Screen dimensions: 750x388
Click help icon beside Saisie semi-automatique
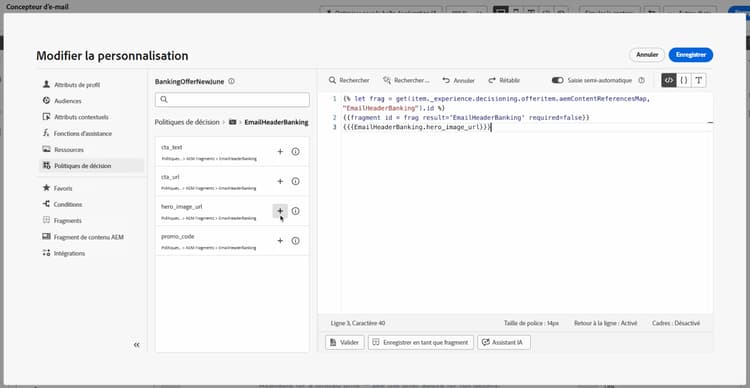[642, 80]
